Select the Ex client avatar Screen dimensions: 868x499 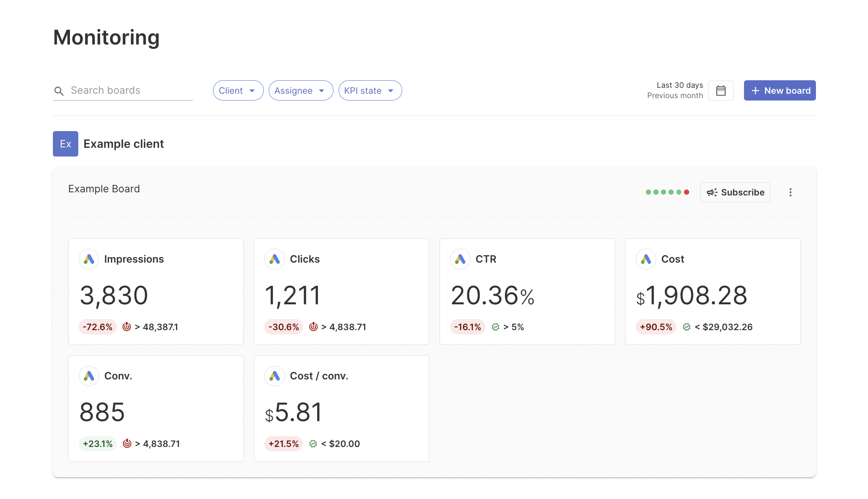(x=65, y=144)
